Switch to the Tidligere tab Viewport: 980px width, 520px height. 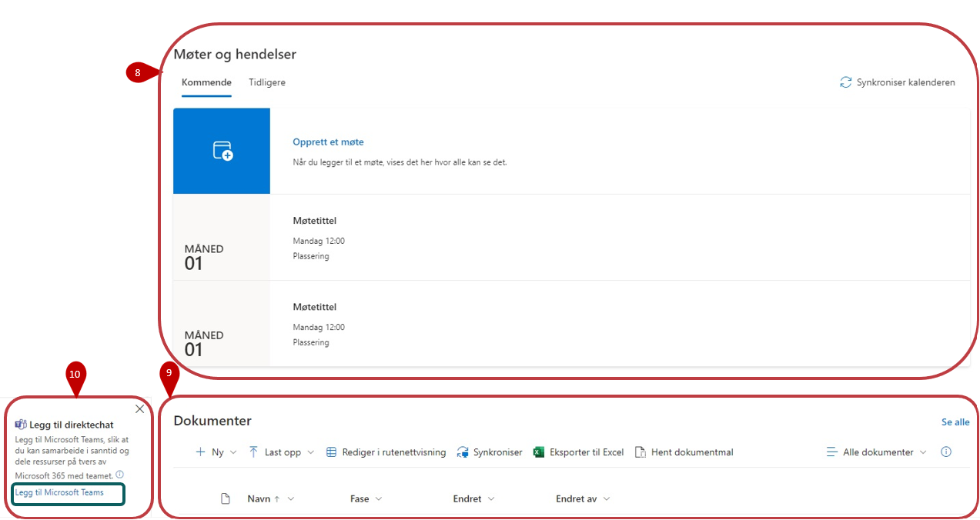coord(266,82)
